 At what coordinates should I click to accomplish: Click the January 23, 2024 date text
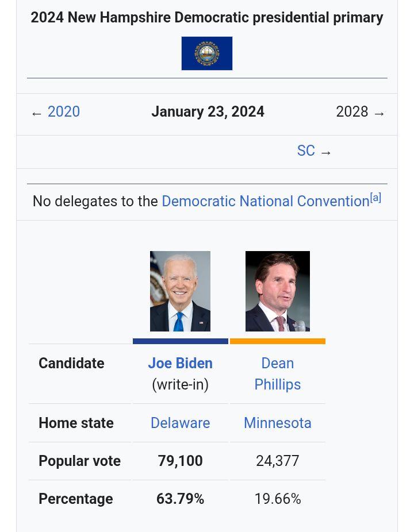pos(208,111)
